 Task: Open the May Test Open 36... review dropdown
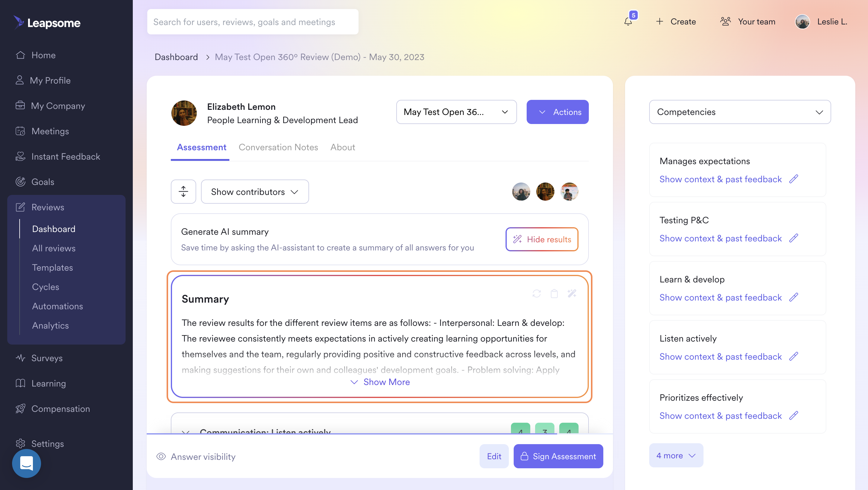pyautogui.click(x=456, y=112)
